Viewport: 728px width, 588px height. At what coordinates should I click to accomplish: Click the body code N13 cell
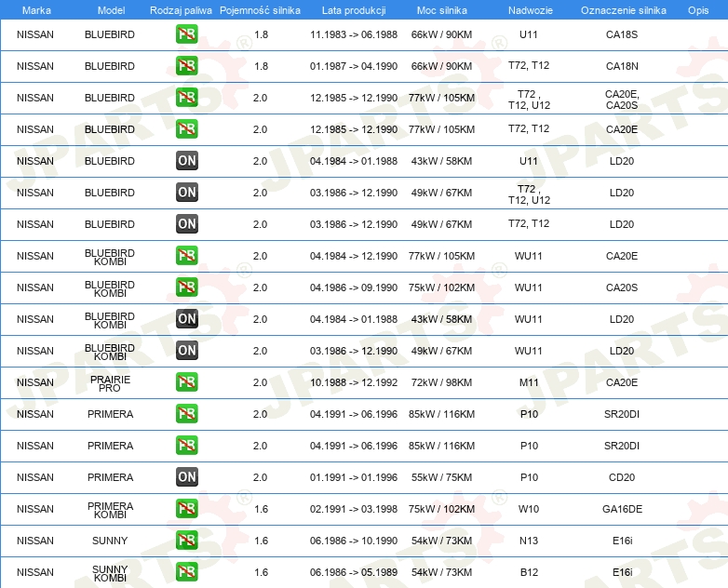tap(529, 541)
